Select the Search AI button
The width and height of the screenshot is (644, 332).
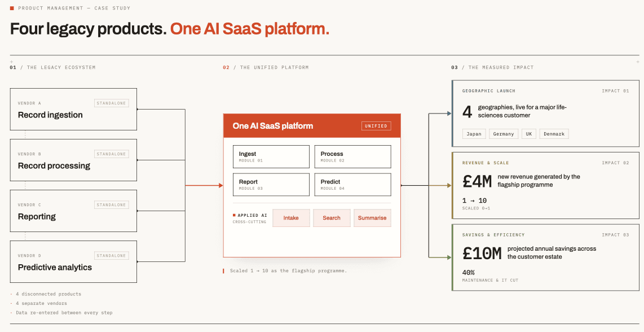point(332,218)
